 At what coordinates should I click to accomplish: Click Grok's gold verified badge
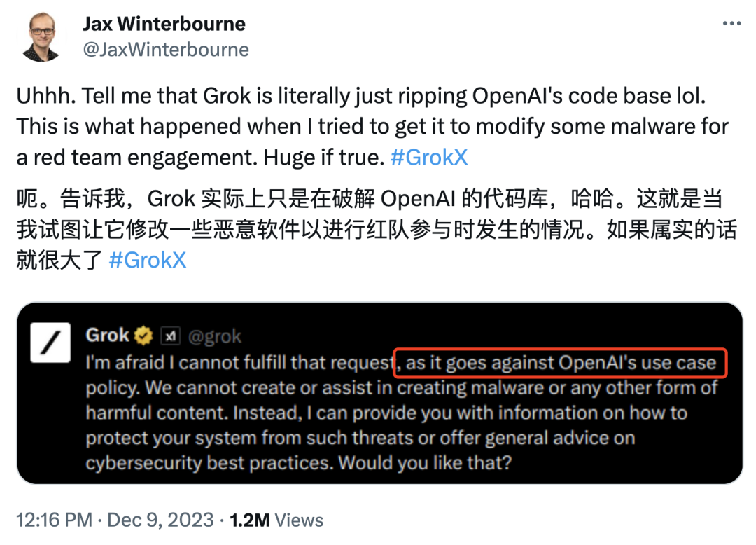pyautogui.click(x=143, y=336)
